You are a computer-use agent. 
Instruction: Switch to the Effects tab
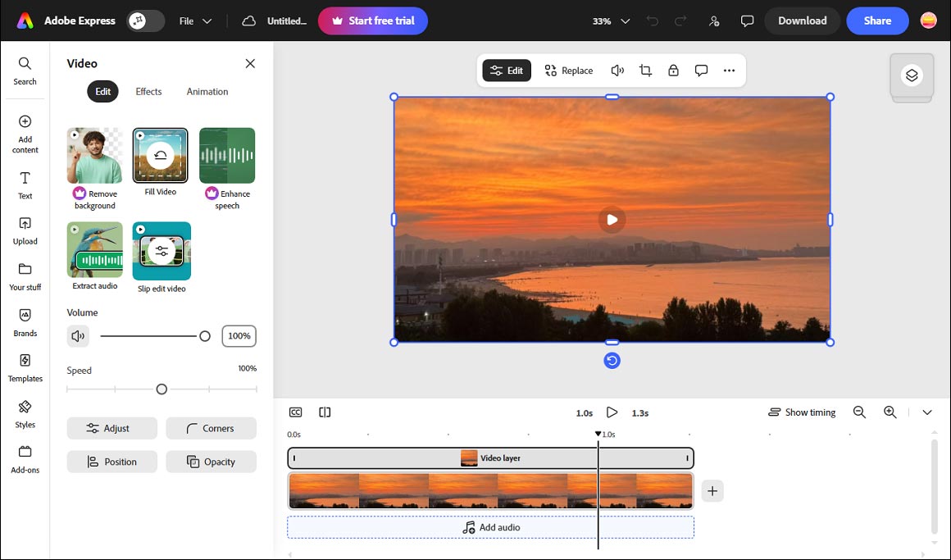[148, 92]
